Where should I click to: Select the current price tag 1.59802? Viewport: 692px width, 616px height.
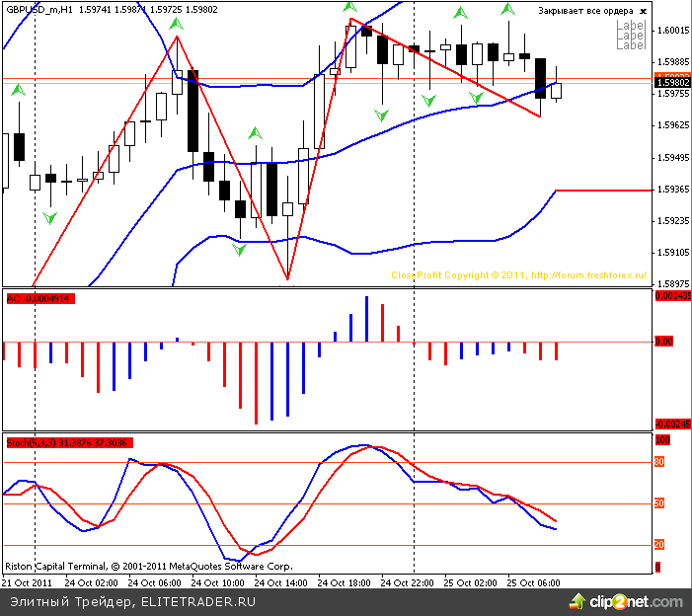[x=671, y=83]
